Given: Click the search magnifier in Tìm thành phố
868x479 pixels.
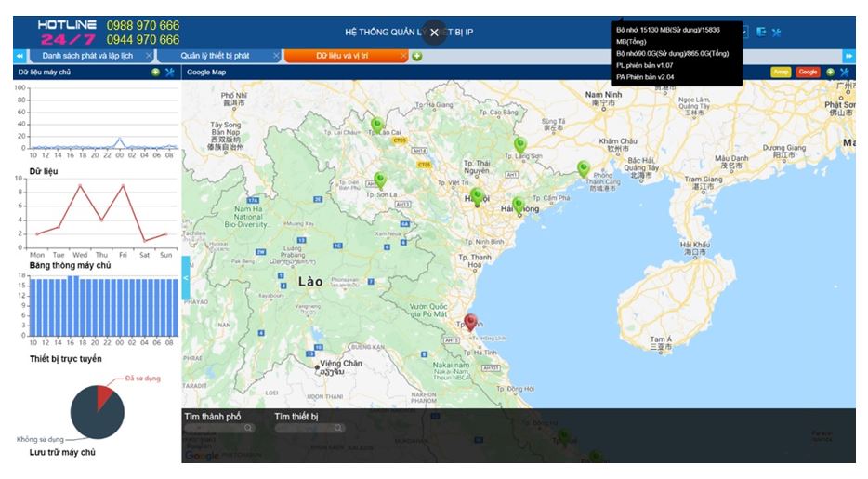Looking at the screenshot, I should click(247, 428).
